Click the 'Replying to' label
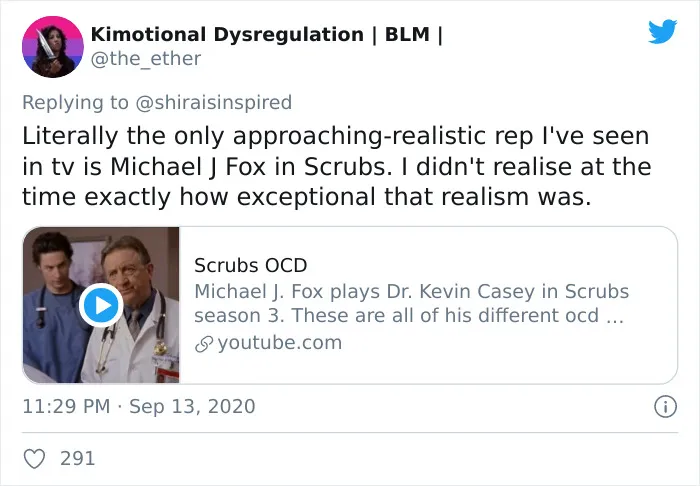Screen dimensions: 700x486 75,102
